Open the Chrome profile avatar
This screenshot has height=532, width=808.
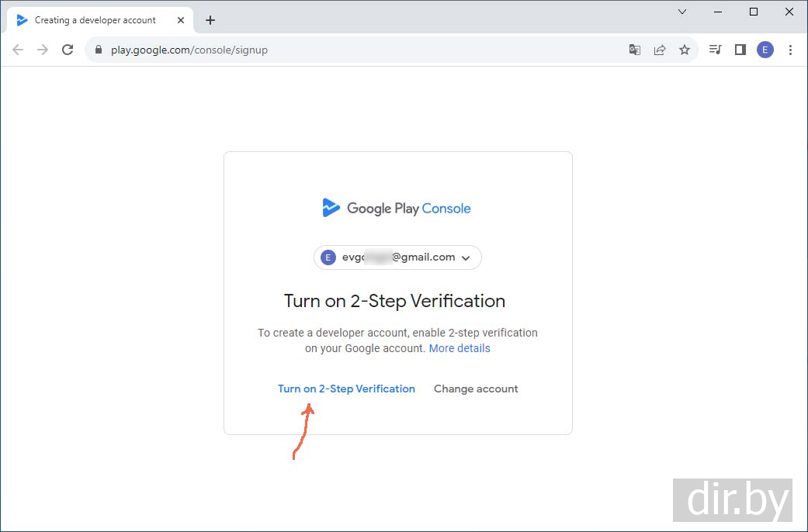point(765,50)
